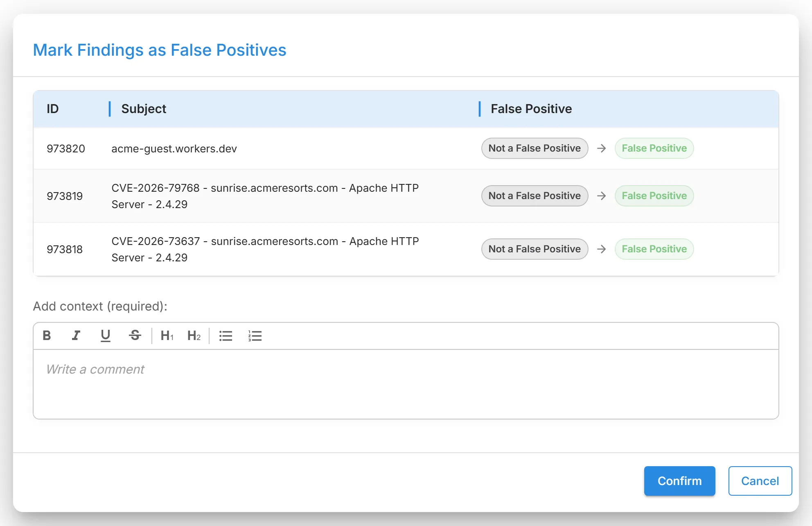Click finding ID 973818

[x=65, y=249]
